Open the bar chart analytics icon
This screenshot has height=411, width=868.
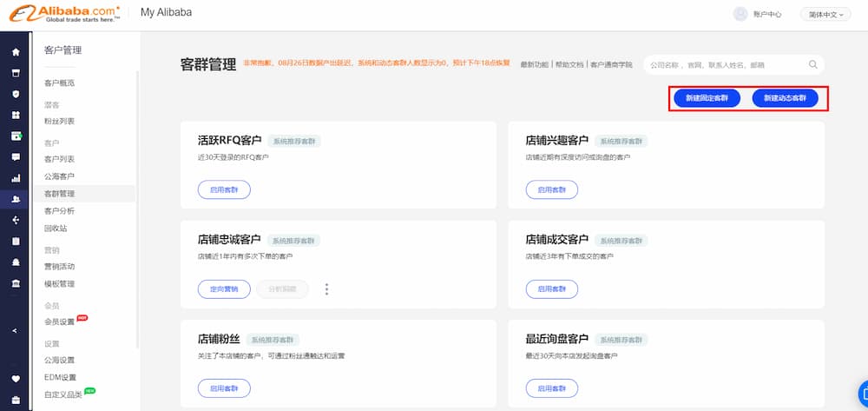16,178
